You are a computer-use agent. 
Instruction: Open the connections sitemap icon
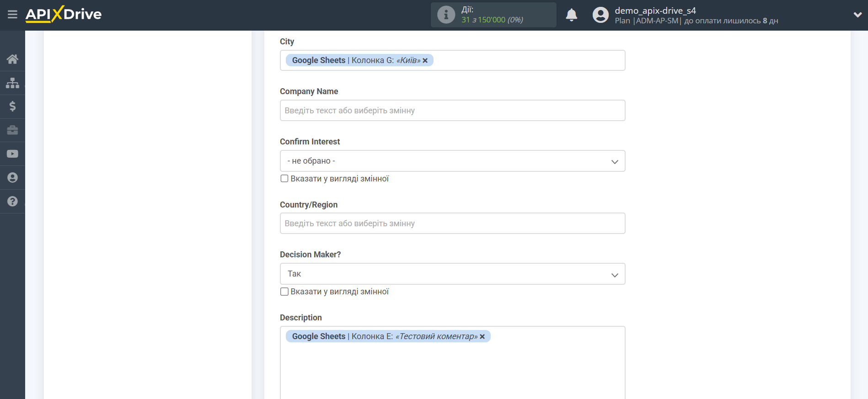click(12, 83)
